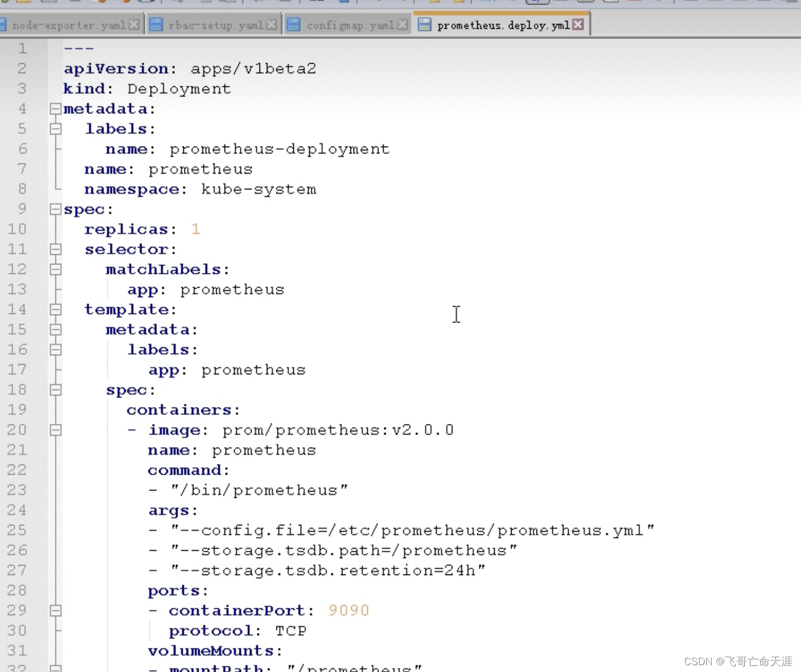Click the containerPort value '9090'
The image size is (801, 672).
pos(349,611)
